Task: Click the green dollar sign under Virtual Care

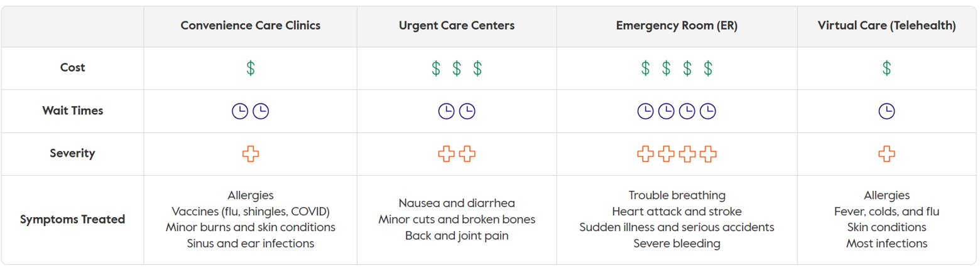Action: [886, 68]
